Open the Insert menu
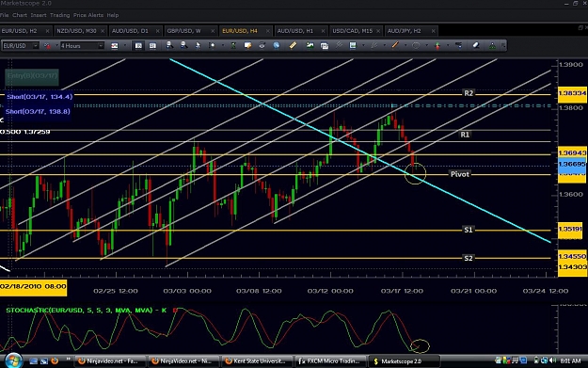Screen dimensions: 588x368 pos(39,15)
